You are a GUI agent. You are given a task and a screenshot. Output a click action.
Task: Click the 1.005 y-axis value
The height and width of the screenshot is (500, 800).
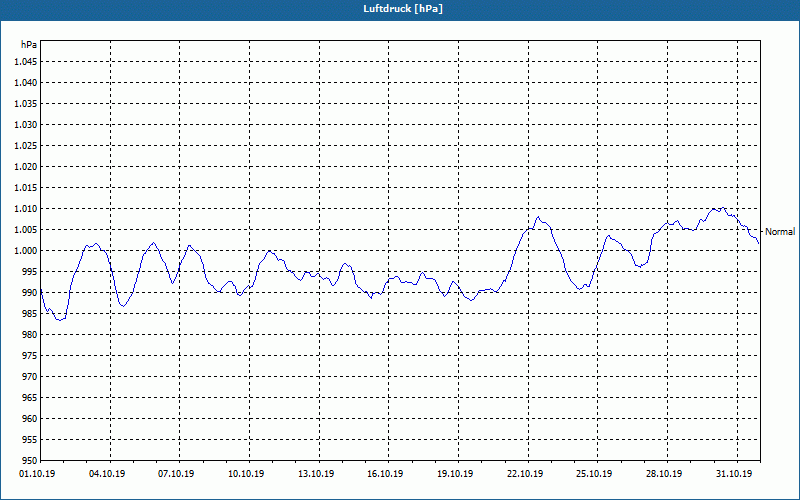click(27, 230)
